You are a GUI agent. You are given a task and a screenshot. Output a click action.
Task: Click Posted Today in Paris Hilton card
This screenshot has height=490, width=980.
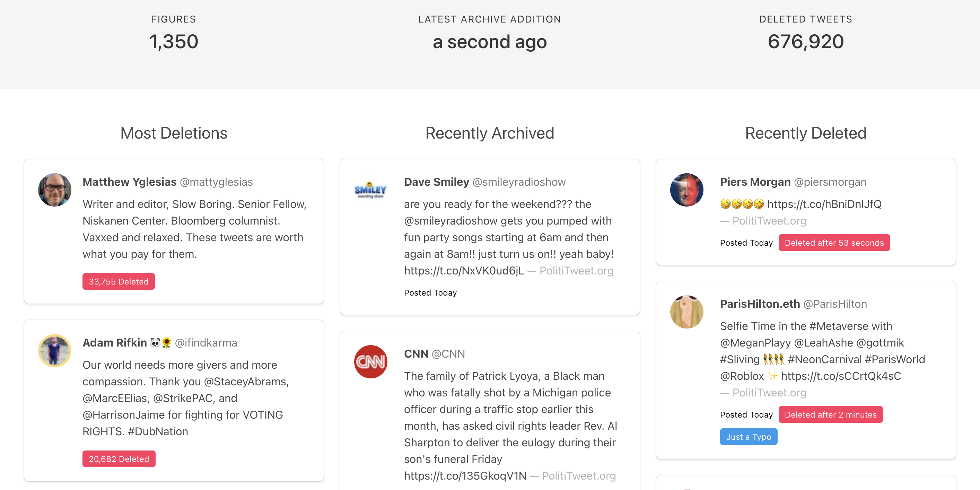(746, 414)
